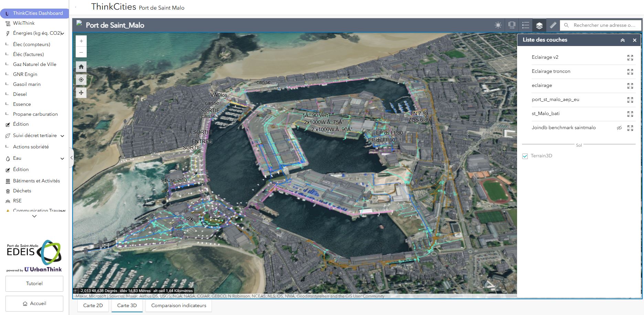Switch to the Carte 2D tab

[x=93, y=305]
